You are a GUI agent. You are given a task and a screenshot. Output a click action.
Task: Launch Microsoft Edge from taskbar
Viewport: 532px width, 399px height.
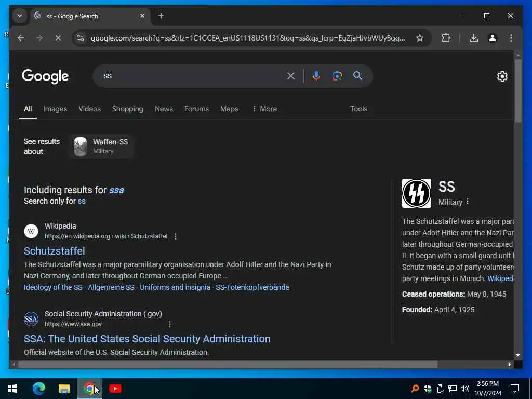point(38,389)
